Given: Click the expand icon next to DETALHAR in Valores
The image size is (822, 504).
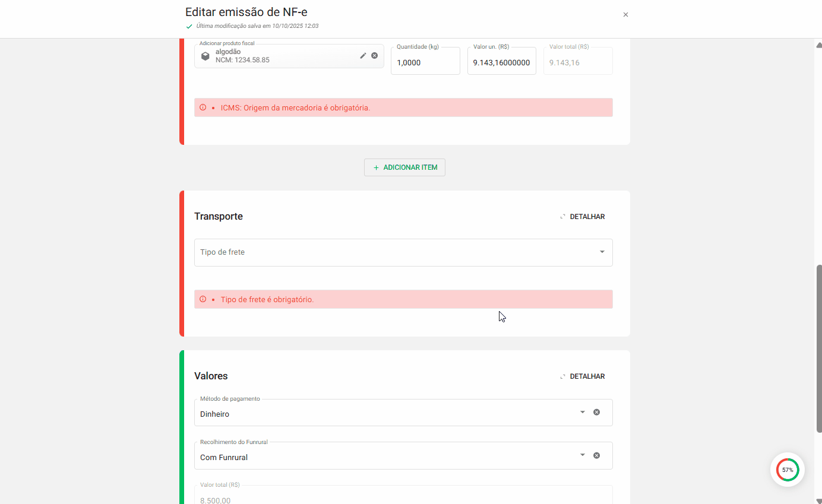Looking at the screenshot, I should pos(562,376).
